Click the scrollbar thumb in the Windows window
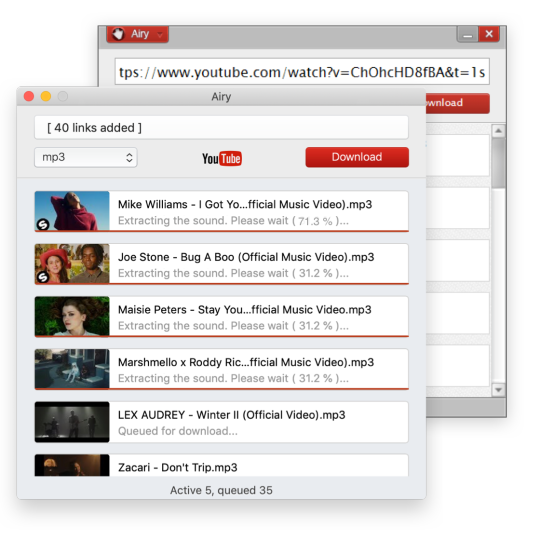 tap(499, 163)
